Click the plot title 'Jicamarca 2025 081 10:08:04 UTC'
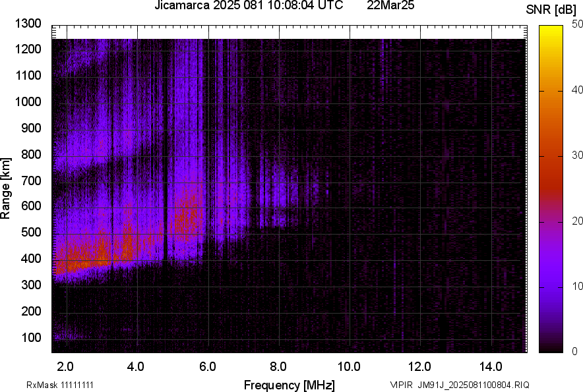 pyautogui.click(x=249, y=5)
